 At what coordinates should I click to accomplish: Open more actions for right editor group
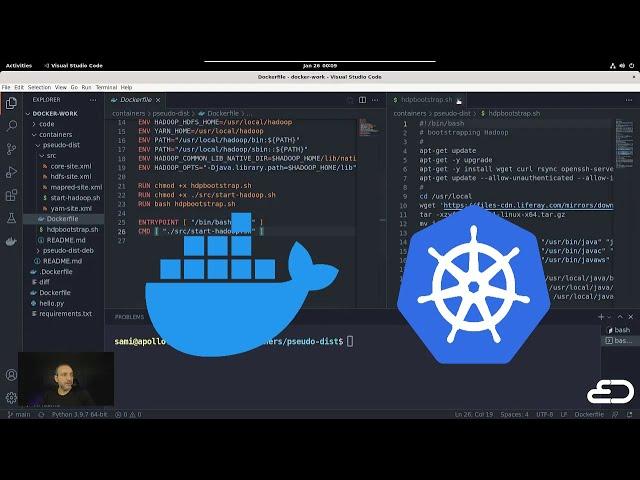pos(629,100)
